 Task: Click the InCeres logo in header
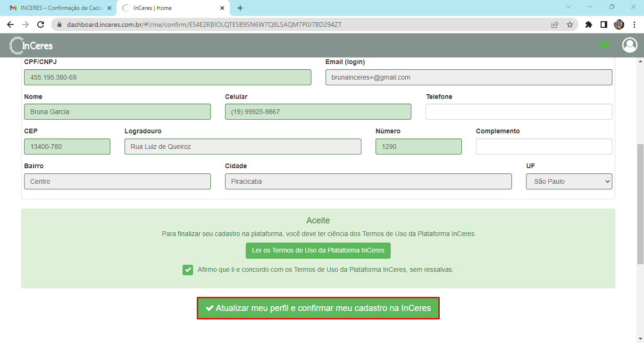point(31,45)
